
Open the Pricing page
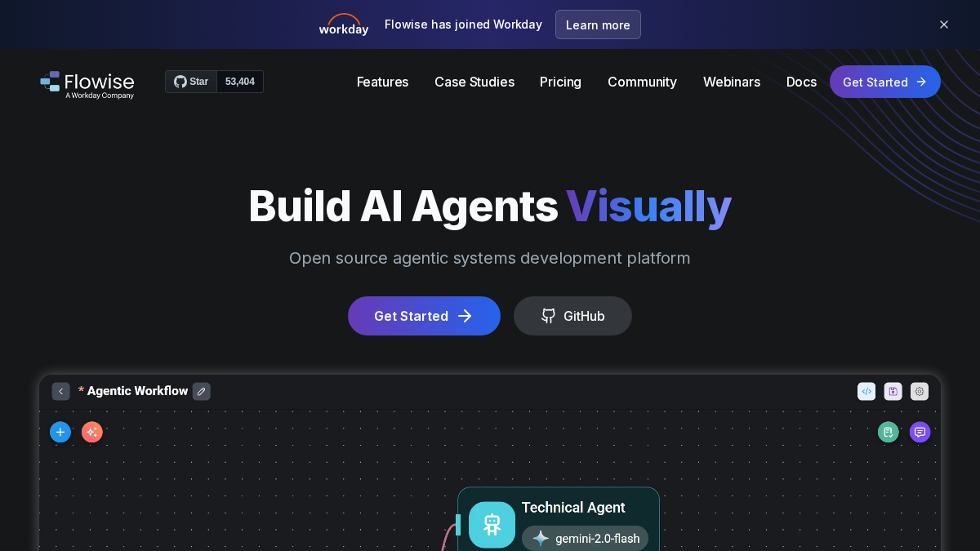[x=560, y=82]
